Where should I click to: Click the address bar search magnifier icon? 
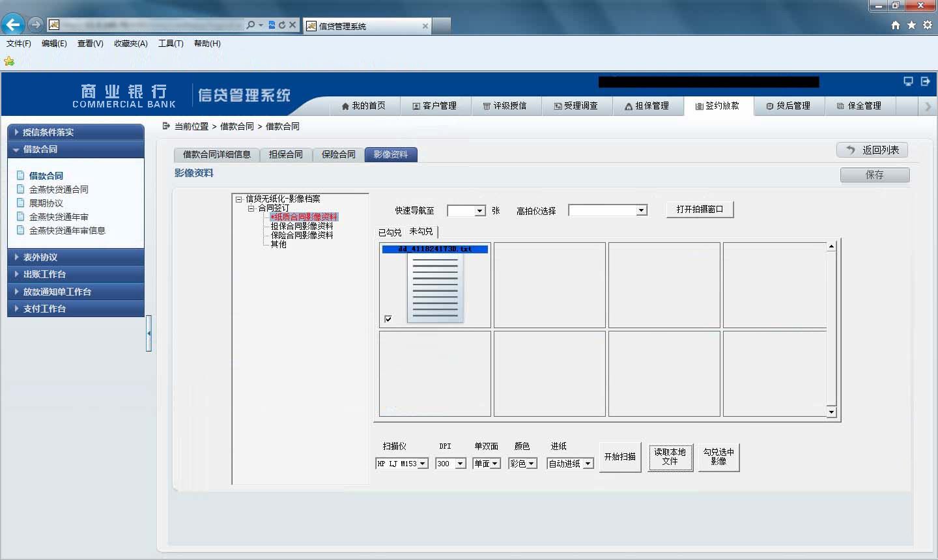[251, 25]
